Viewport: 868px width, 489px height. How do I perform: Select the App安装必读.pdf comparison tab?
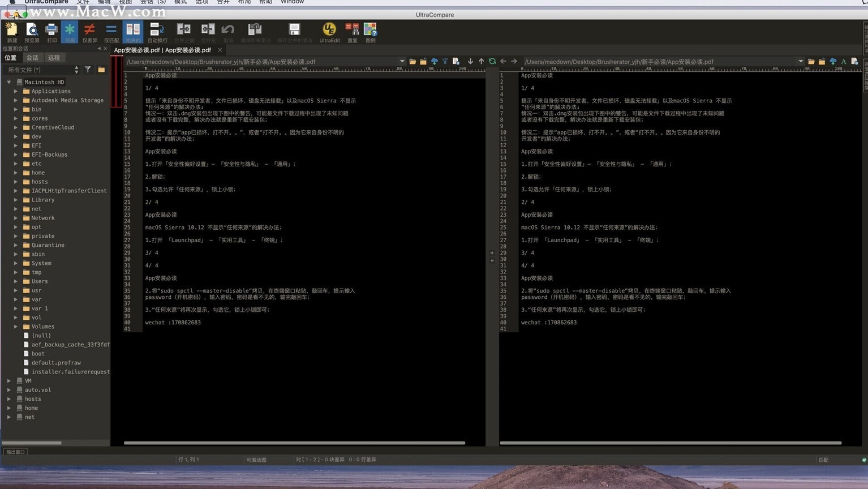[162, 50]
